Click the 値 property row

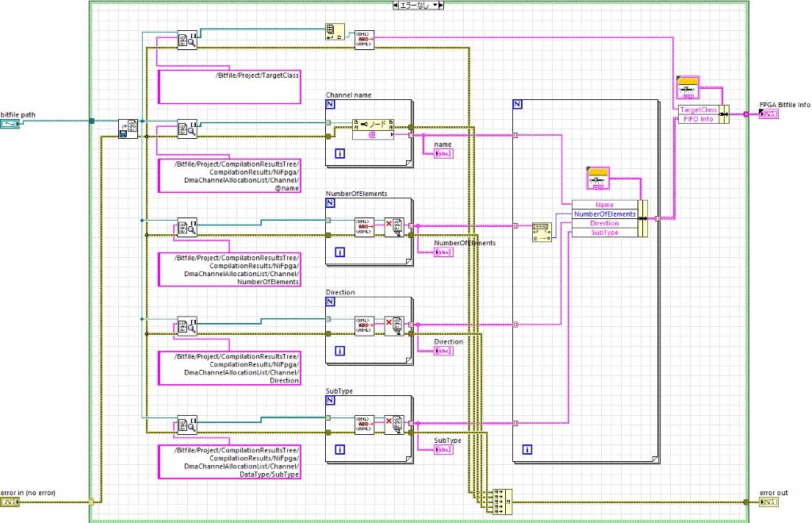[x=373, y=135]
